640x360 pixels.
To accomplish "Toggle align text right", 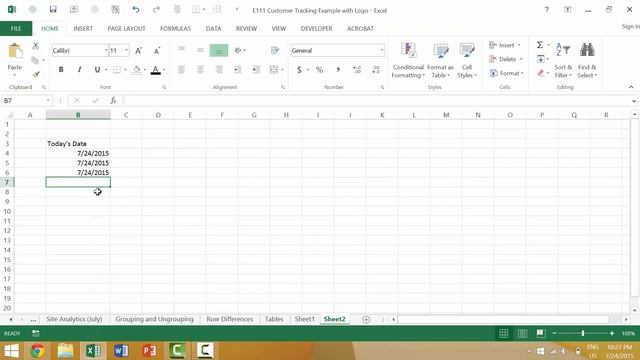I will point(219,70).
